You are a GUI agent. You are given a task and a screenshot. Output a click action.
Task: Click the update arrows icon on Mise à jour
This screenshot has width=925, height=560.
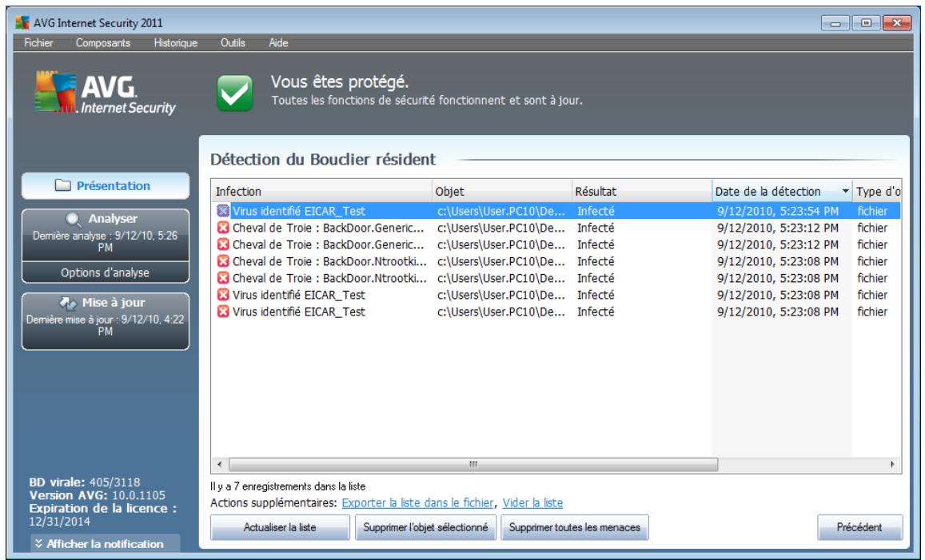click(x=68, y=303)
